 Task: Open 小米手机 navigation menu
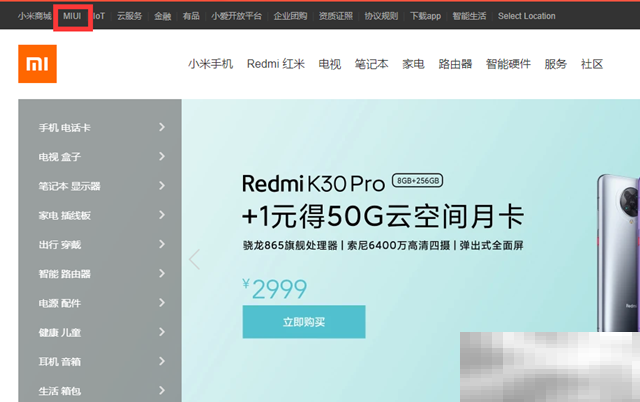[211, 64]
